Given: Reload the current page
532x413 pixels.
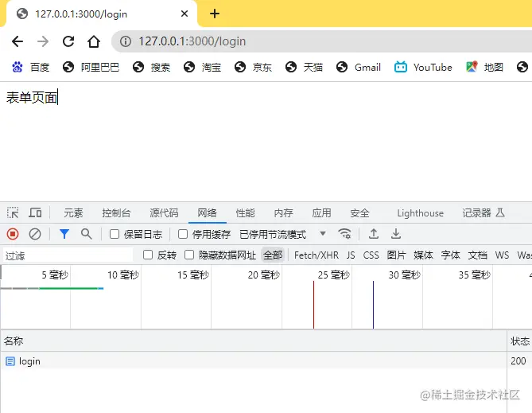Looking at the screenshot, I should 68,41.
